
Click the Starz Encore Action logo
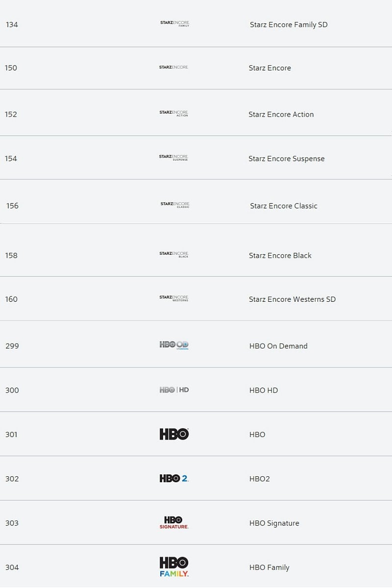pyautogui.click(x=173, y=113)
